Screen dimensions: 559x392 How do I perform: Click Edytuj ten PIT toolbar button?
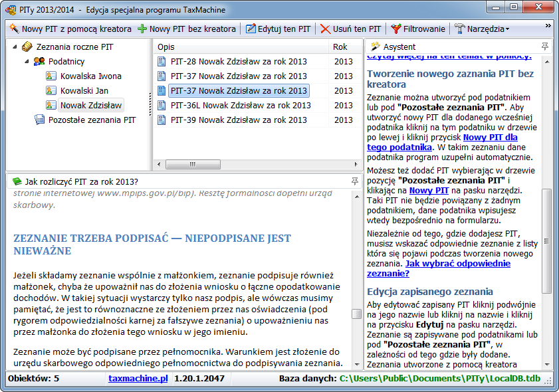pyautogui.click(x=279, y=29)
